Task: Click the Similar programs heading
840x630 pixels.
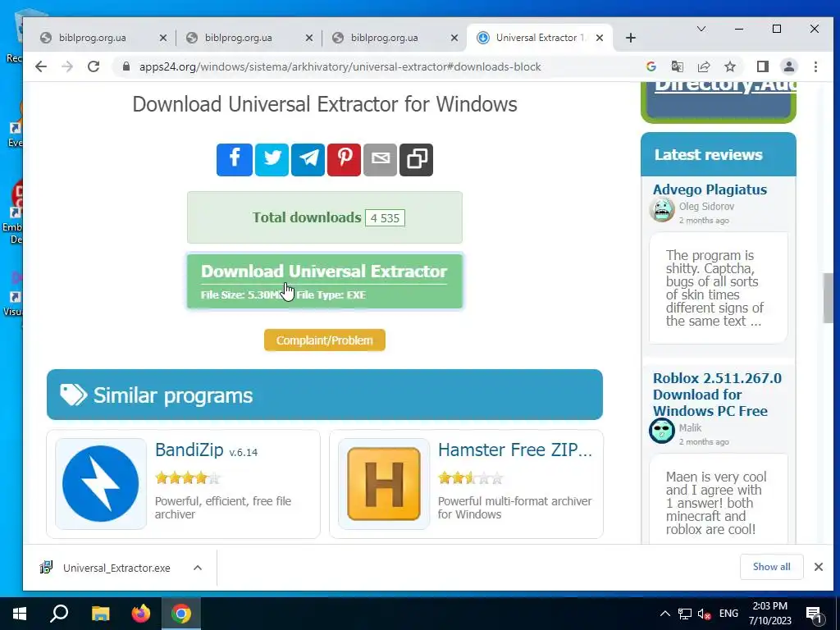Action: [172, 395]
